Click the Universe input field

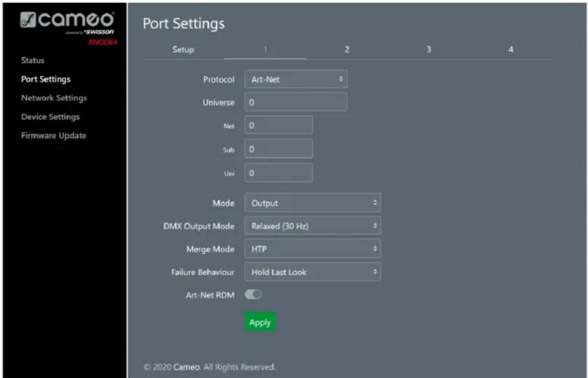tap(296, 102)
